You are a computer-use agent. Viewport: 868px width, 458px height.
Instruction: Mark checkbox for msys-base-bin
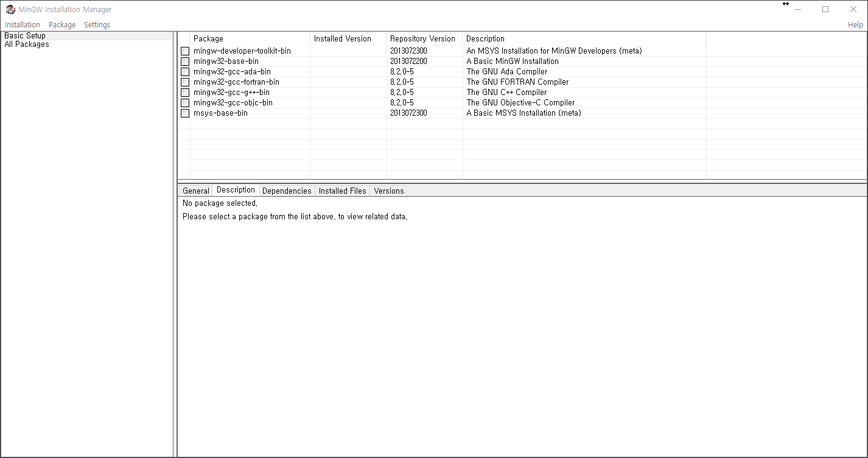click(x=185, y=113)
